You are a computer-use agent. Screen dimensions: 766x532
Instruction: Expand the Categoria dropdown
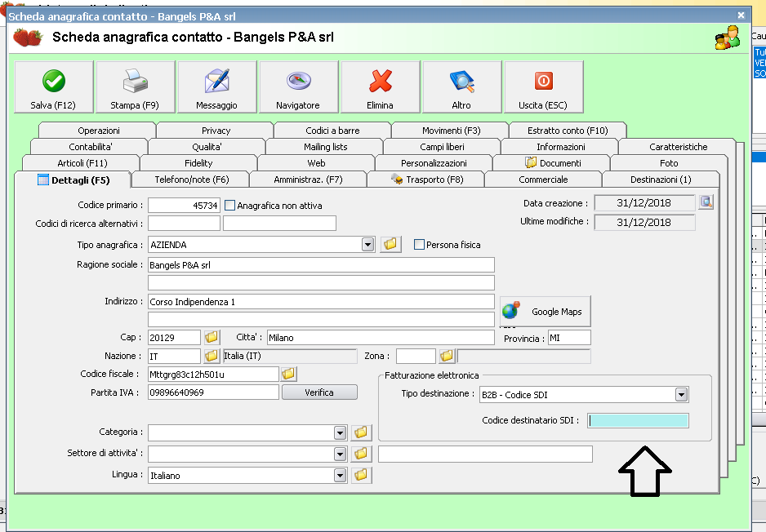tap(340, 432)
